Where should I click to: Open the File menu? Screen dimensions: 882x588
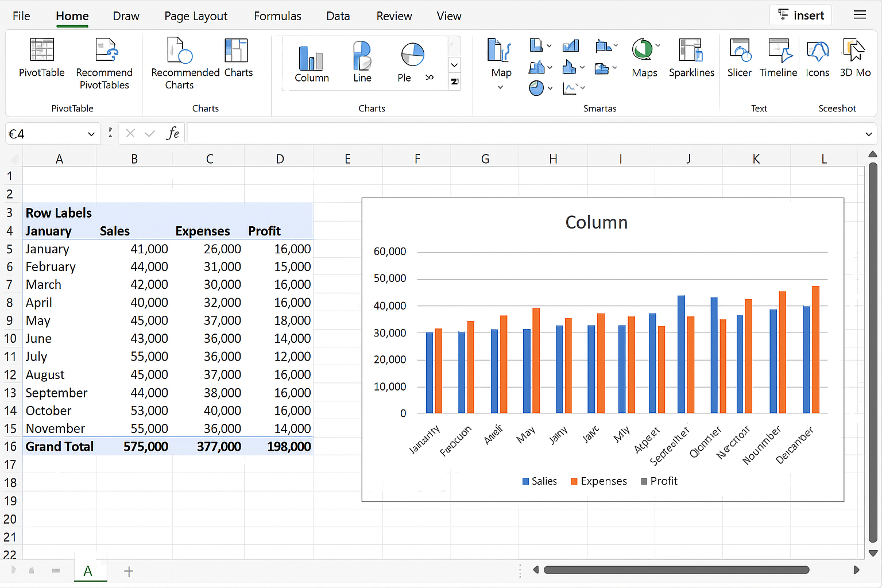pyautogui.click(x=21, y=16)
